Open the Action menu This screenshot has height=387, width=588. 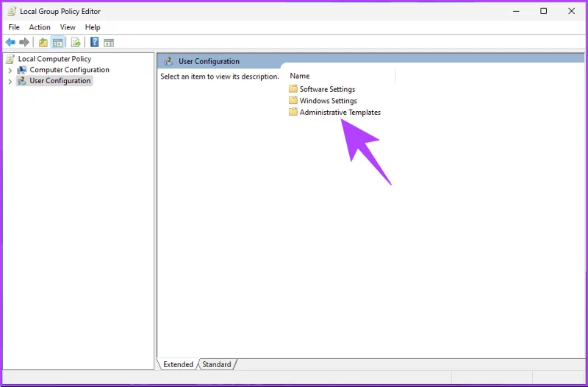pyautogui.click(x=40, y=27)
